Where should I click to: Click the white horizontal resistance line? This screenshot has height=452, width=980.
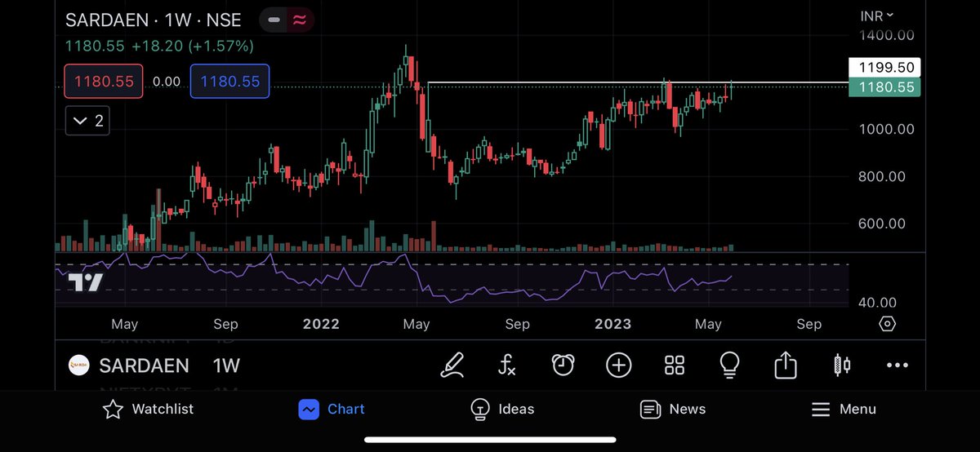637,82
